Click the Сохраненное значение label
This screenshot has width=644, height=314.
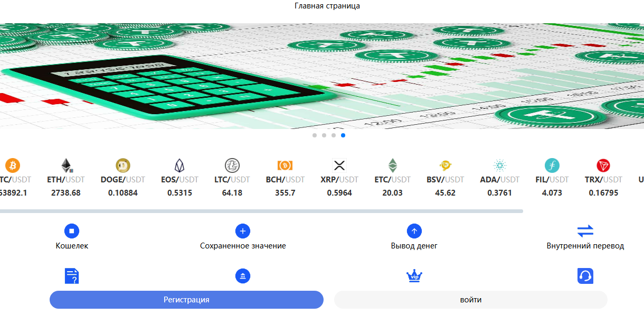coord(243,246)
